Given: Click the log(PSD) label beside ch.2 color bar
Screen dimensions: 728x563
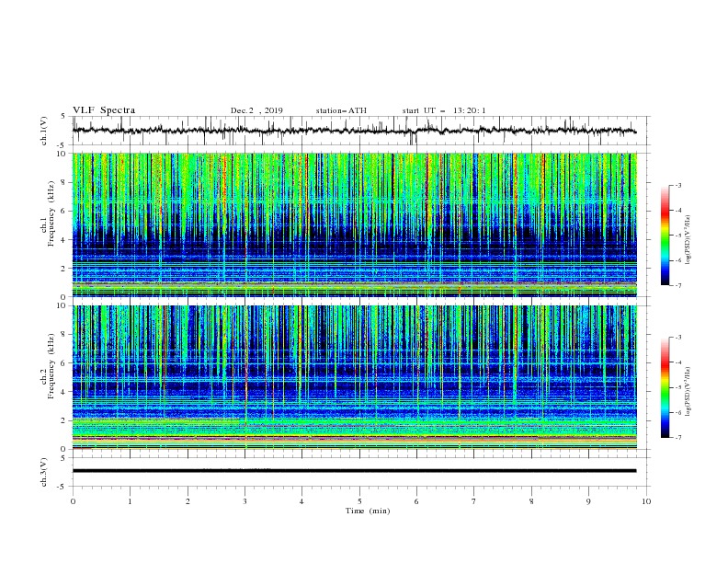Looking at the screenshot, I should click(x=688, y=392).
